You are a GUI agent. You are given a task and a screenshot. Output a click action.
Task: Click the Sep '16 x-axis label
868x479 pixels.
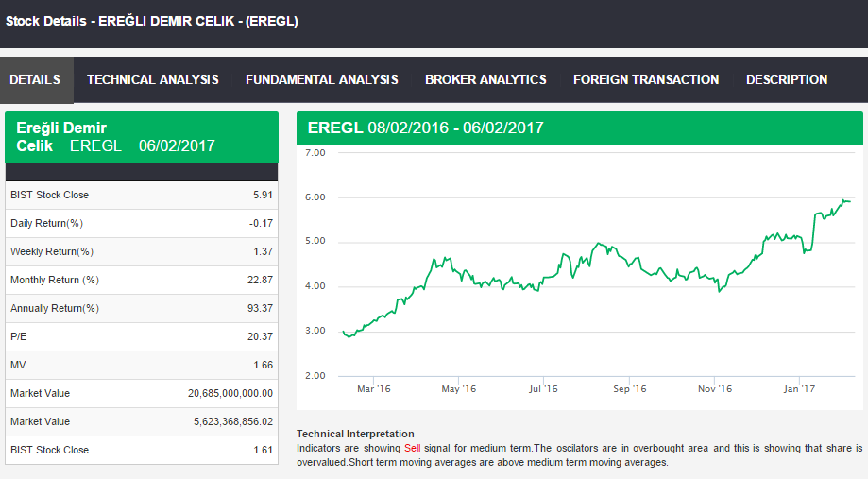click(x=629, y=388)
